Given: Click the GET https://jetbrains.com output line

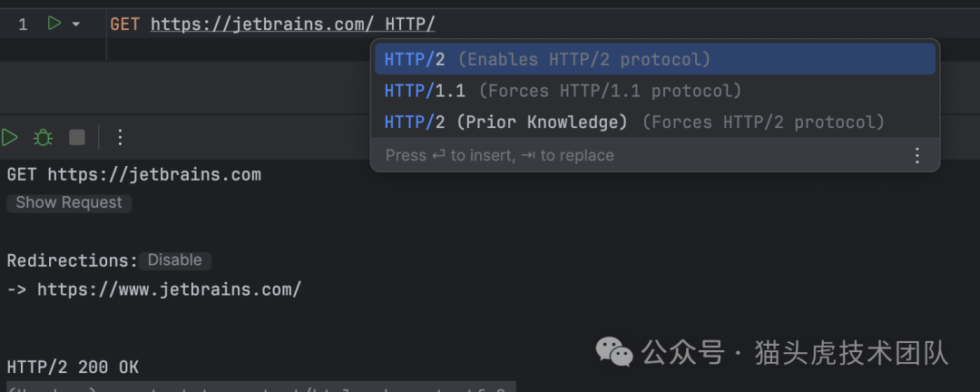Looking at the screenshot, I should (133, 174).
